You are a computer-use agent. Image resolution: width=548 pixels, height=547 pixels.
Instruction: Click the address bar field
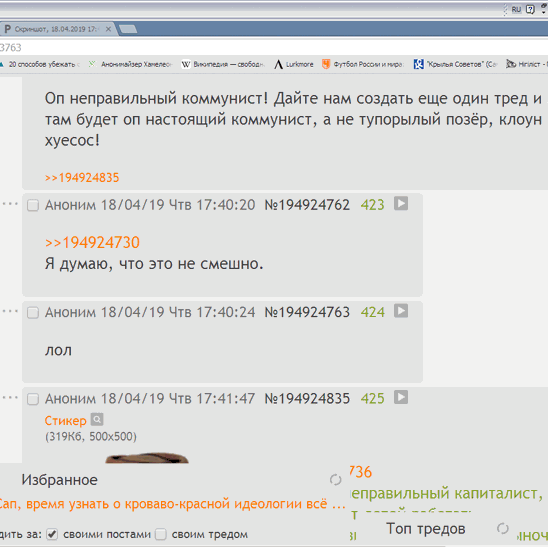274,47
